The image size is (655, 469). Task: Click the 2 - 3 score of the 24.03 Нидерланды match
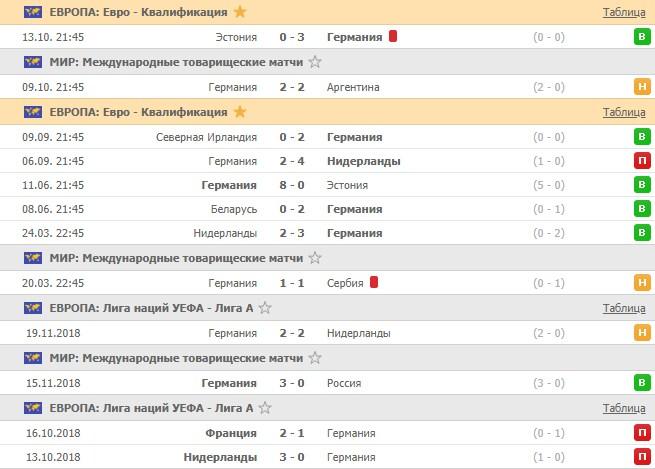click(x=292, y=233)
